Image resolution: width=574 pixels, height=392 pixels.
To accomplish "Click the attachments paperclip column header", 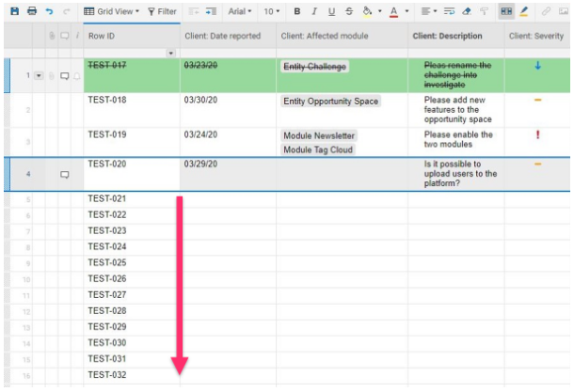I will [52, 36].
